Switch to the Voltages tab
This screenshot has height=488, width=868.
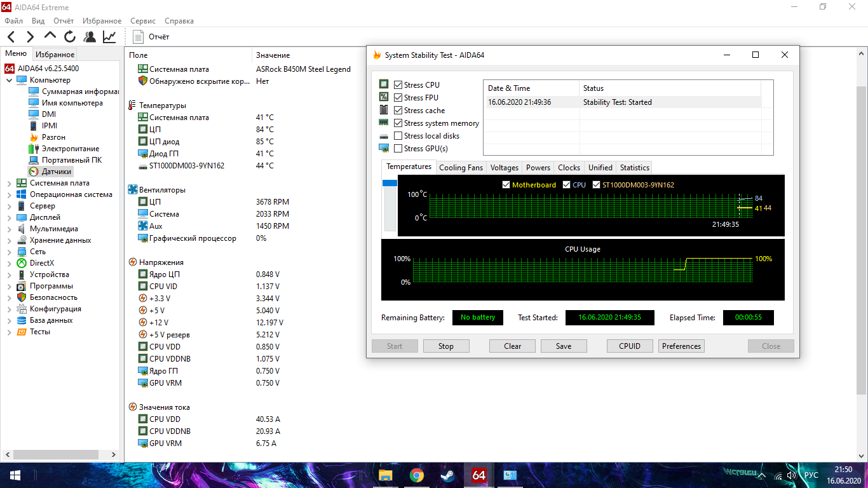click(x=505, y=168)
